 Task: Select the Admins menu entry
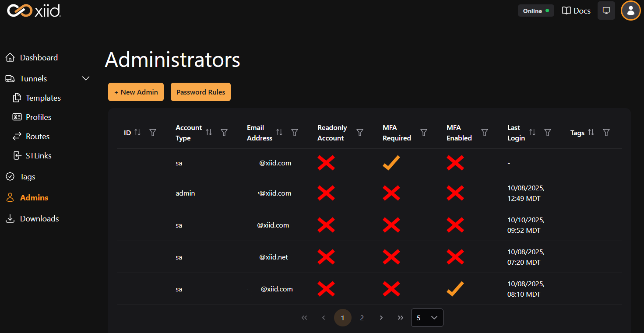point(34,197)
